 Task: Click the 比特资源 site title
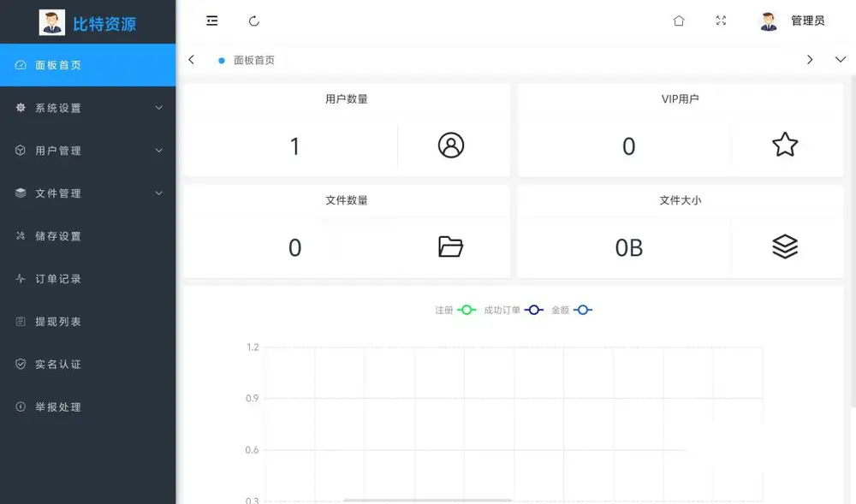pyautogui.click(x=104, y=24)
